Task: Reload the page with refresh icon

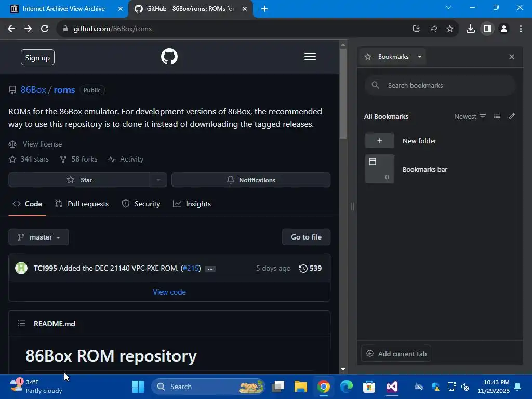Action: 45,29
